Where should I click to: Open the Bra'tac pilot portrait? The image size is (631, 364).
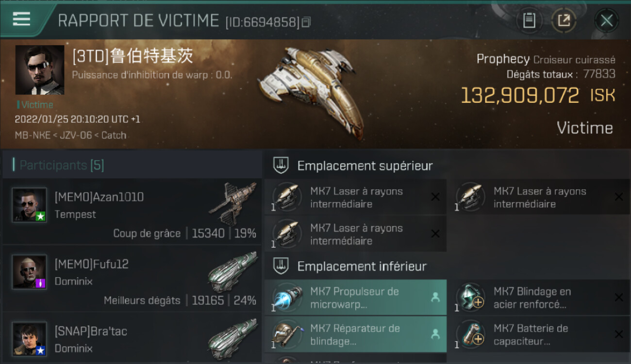point(30,339)
